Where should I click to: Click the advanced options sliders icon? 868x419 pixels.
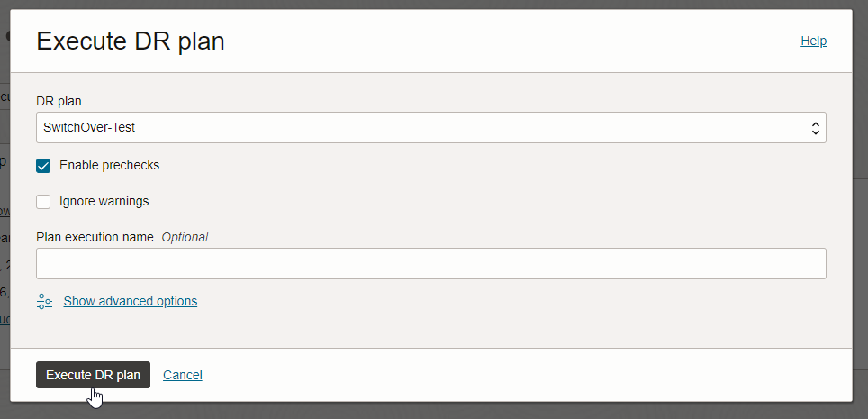pos(44,302)
